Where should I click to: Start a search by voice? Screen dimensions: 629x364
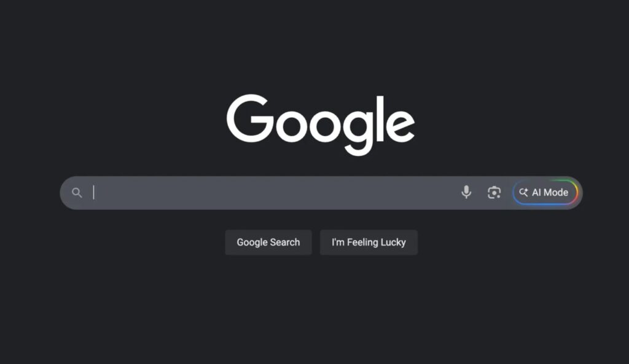(x=466, y=192)
